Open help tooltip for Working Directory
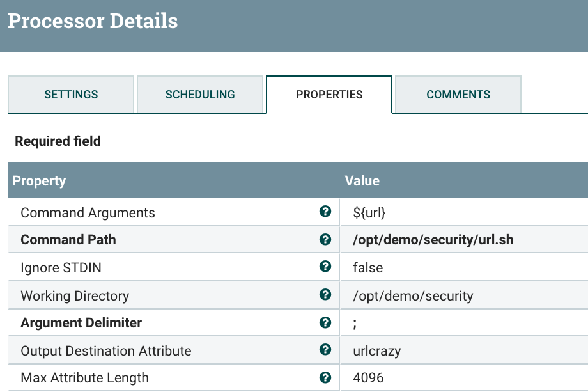 [325, 295]
